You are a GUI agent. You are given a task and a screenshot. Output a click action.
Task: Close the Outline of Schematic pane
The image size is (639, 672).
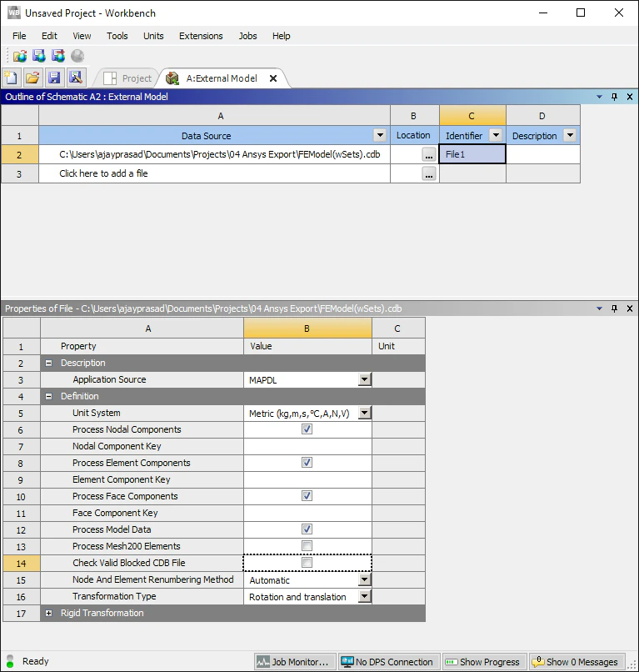630,97
